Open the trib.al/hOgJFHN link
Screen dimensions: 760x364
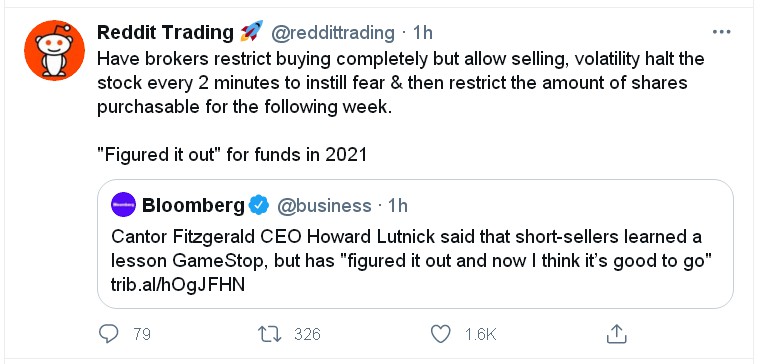tap(178, 285)
